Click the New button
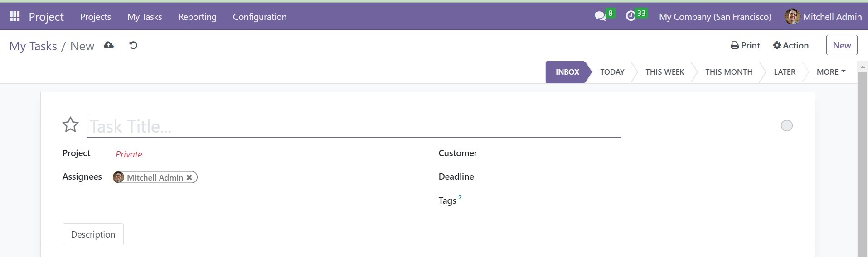Viewport: 868px width, 257px height. coord(842,45)
